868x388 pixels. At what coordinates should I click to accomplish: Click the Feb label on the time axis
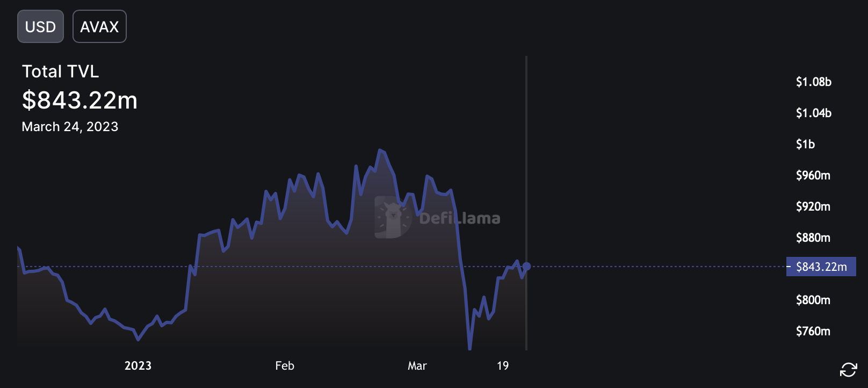pyautogui.click(x=285, y=366)
